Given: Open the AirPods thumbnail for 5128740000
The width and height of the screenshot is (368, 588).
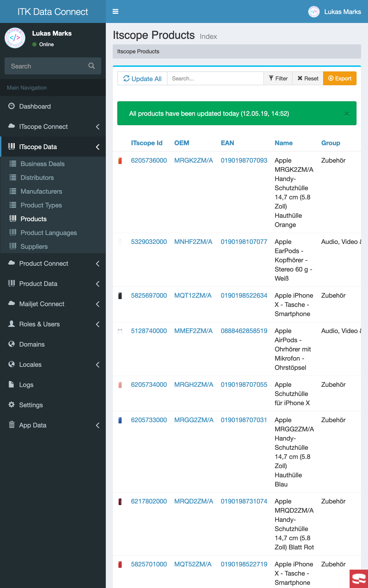Looking at the screenshot, I should (x=120, y=331).
